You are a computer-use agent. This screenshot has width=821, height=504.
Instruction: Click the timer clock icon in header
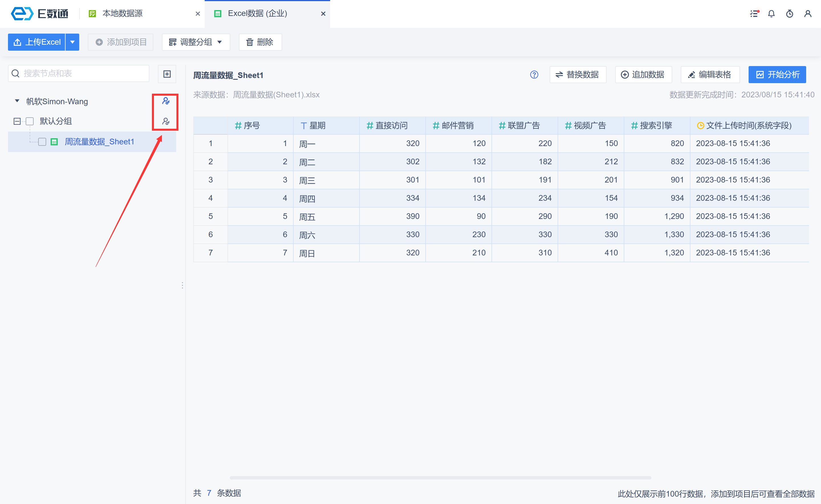(789, 14)
